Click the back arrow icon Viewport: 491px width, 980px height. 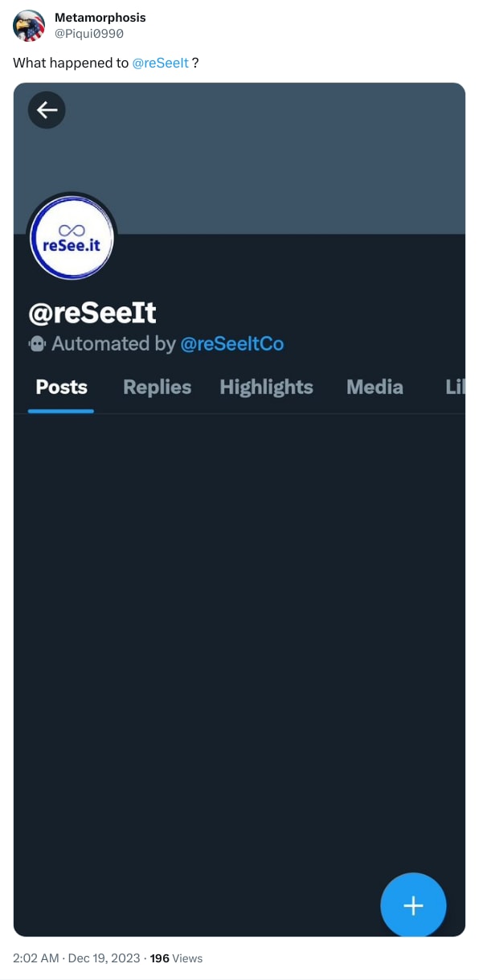[x=47, y=110]
